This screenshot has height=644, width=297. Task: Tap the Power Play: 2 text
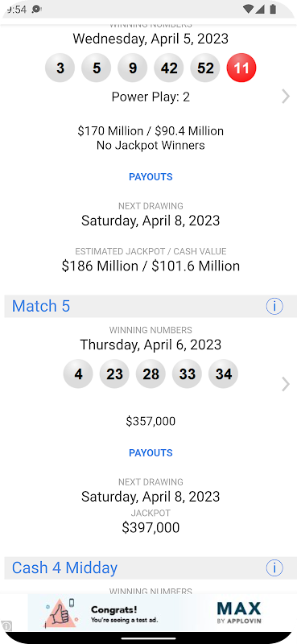[x=151, y=97]
